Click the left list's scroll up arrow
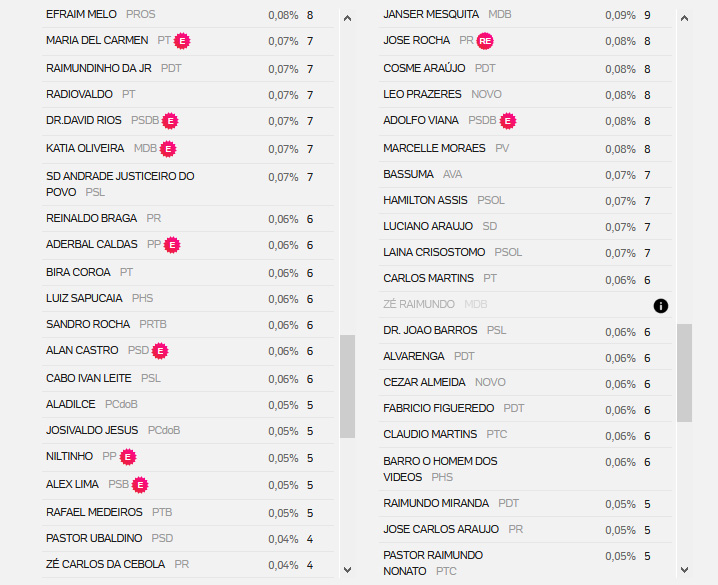Image resolution: width=718 pixels, height=585 pixels. pyautogui.click(x=348, y=18)
